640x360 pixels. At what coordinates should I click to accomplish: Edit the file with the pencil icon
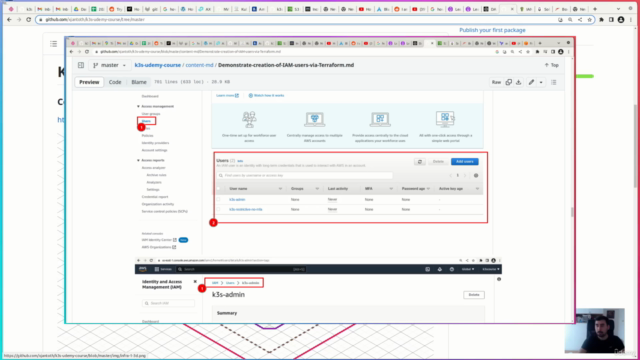point(531,82)
